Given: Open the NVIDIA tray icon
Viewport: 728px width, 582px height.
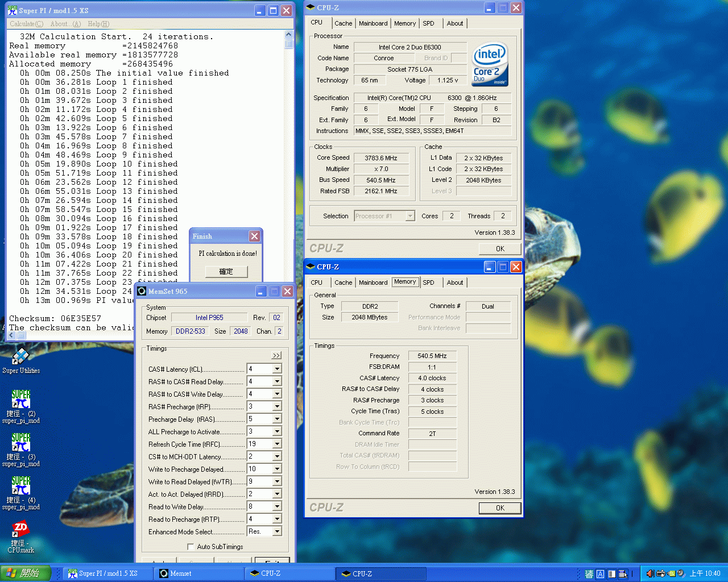Looking at the screenshot, I should [x=671, y=573].
